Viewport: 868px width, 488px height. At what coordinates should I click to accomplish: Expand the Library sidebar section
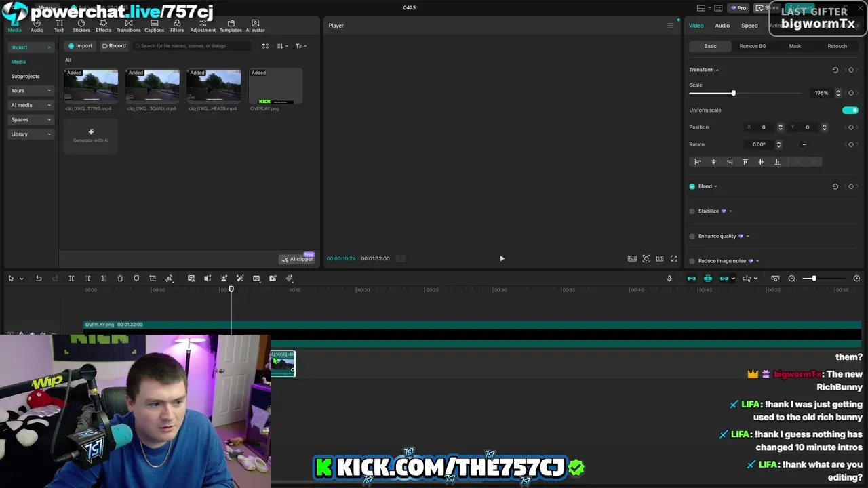click(x=31, y=134)
